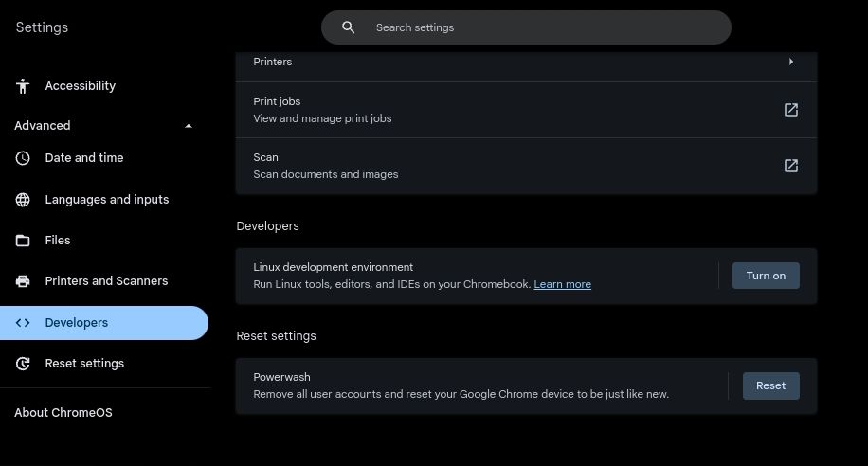This screenshot has height=466, width=868.
Task: Select Languages and inputs menu item
Action: [x=106, y=200]
